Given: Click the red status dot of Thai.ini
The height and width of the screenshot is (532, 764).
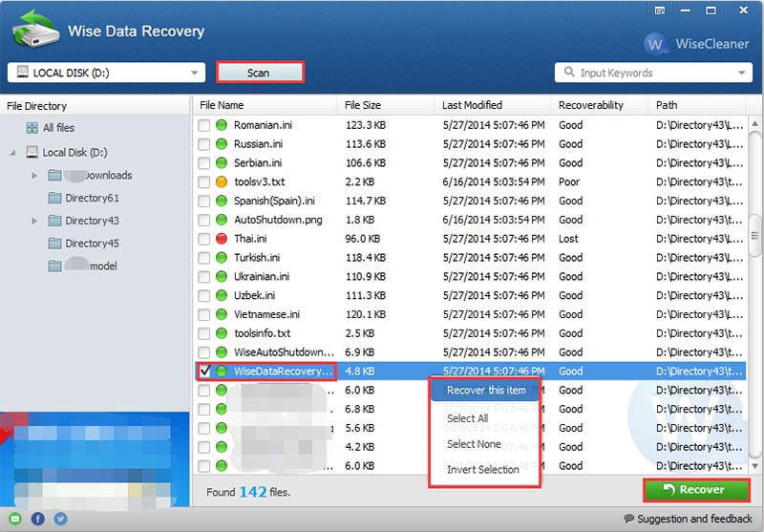Looking at the screenshot, I should [222, 239].
